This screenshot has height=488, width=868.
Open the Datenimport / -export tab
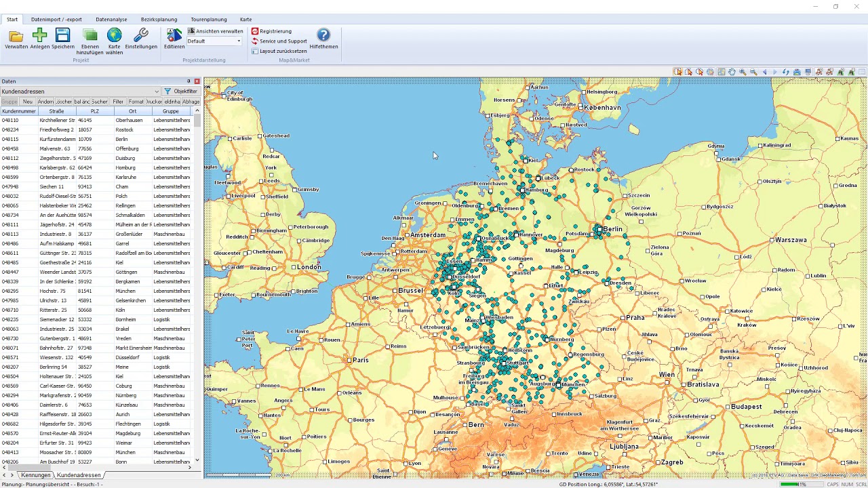[x=56, y=20]
